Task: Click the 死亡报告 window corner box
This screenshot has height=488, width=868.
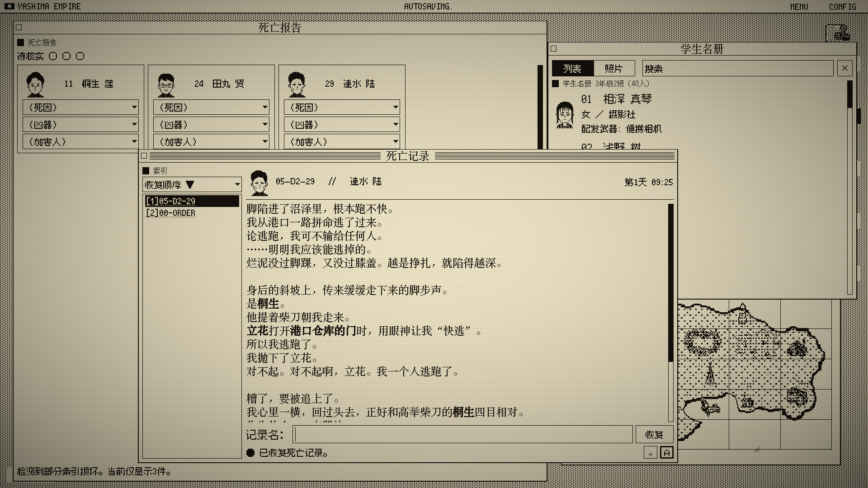Action: click(x=19, y=28)
